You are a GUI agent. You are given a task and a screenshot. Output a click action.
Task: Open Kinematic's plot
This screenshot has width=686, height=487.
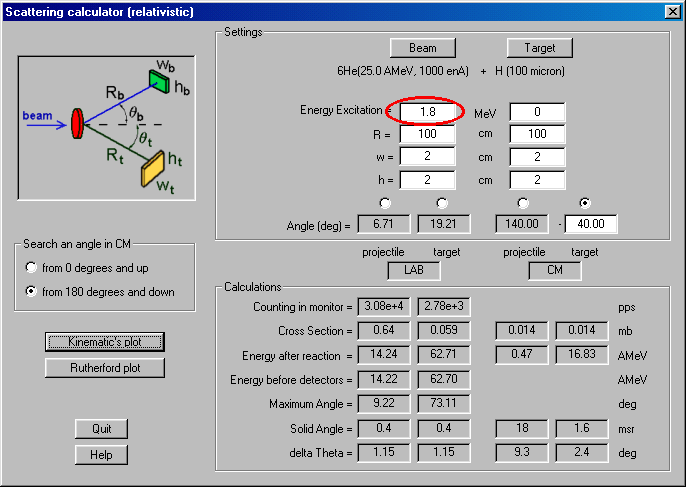[104, 341]
